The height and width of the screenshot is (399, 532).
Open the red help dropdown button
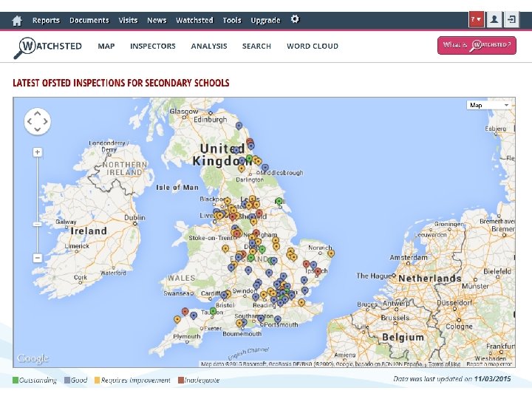coord(477,20)
